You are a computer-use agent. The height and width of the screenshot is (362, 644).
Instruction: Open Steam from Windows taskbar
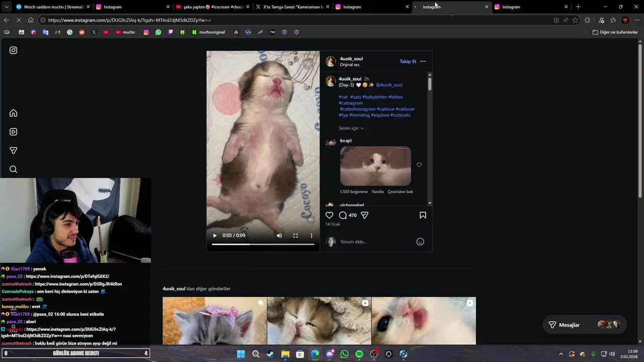click(x=270, y=354)
